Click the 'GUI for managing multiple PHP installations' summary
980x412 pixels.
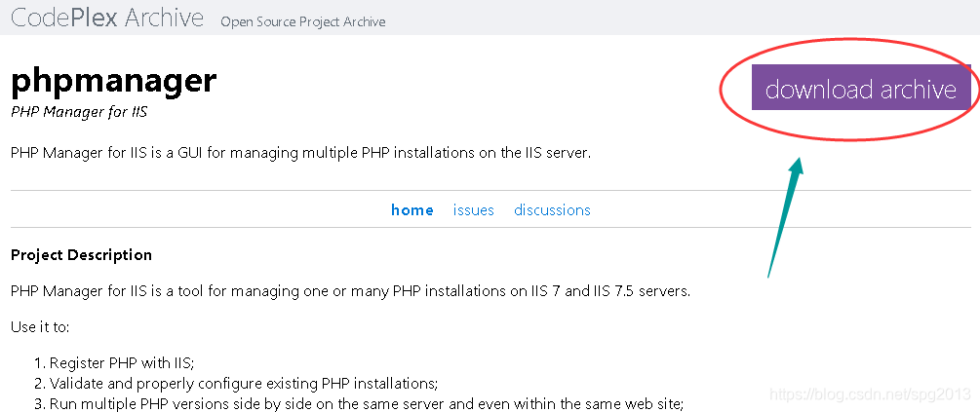click(x=300, y=153)
